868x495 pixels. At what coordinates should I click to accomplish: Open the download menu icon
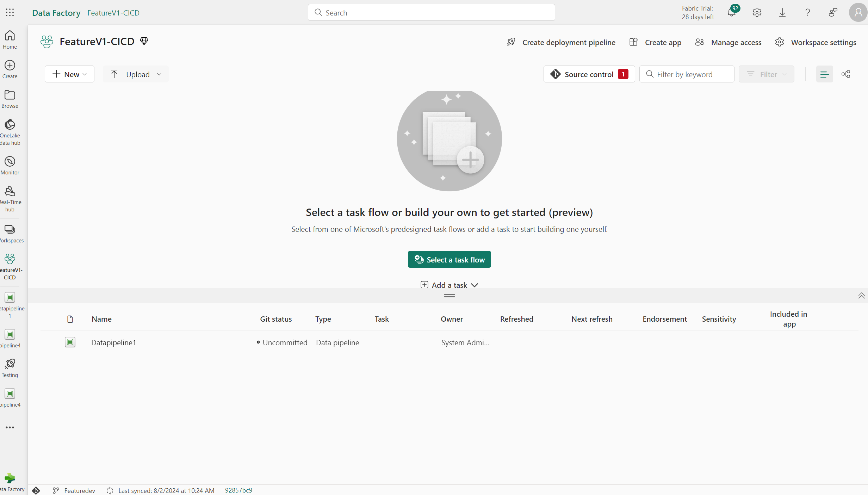(x=782, y=13)
